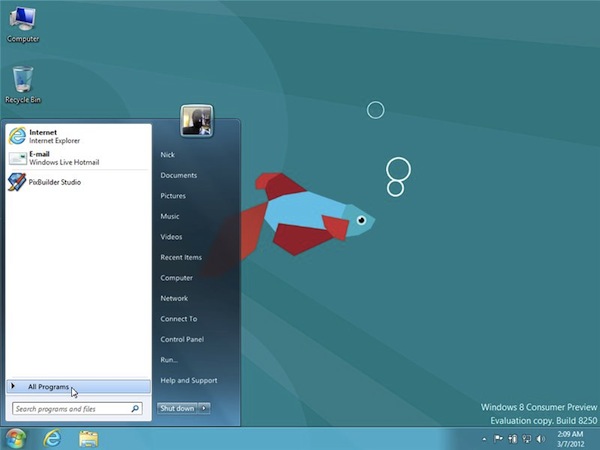Screen dimensions: 600x450
Task: Open the Recycle Bin on the desktop
Action: (21, 82)
